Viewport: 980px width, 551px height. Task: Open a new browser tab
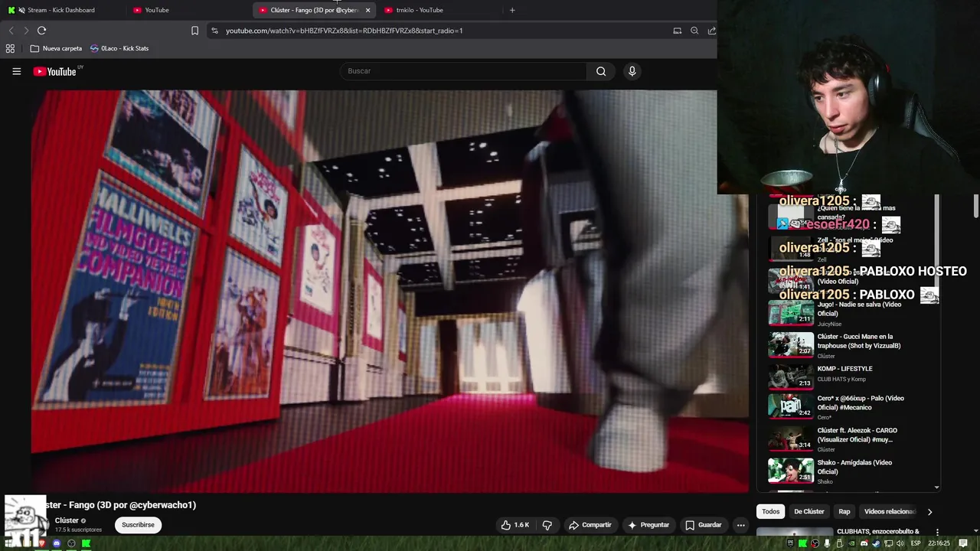pyautogui.click(x=512, y=10)
